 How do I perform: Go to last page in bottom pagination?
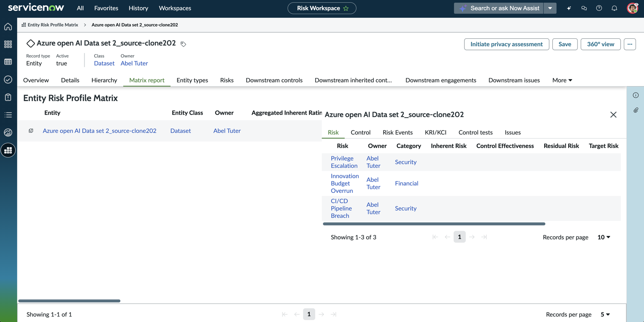coord(333,314)
